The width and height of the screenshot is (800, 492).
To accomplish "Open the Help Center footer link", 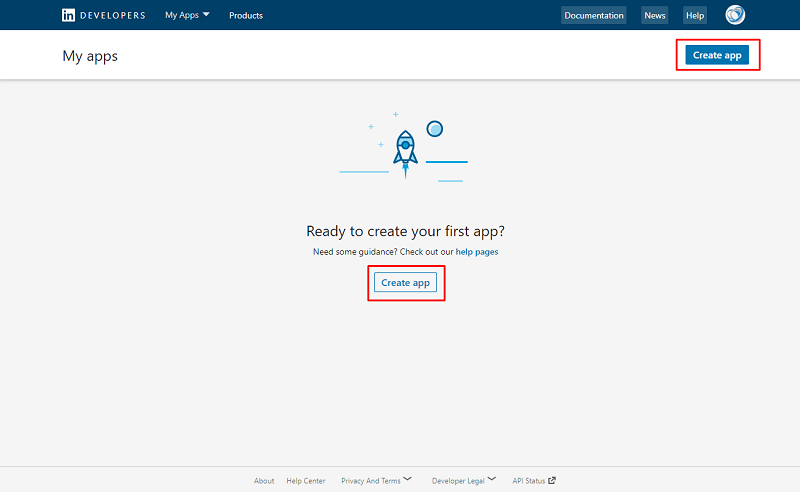I will click(x=306, y=481).
